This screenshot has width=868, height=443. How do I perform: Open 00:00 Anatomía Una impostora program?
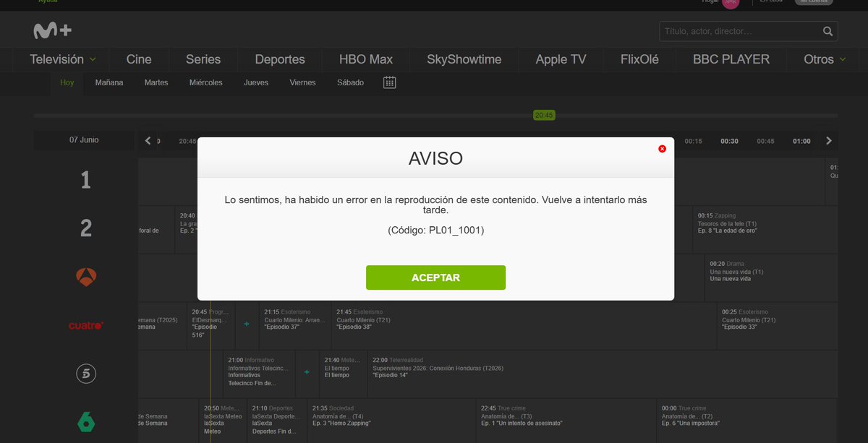tap(747, 421)
